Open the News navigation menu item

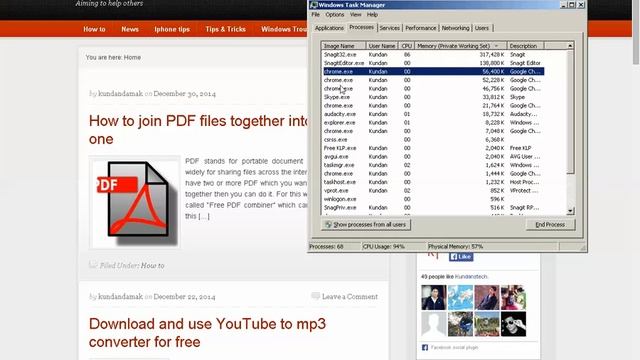(130, 29)
